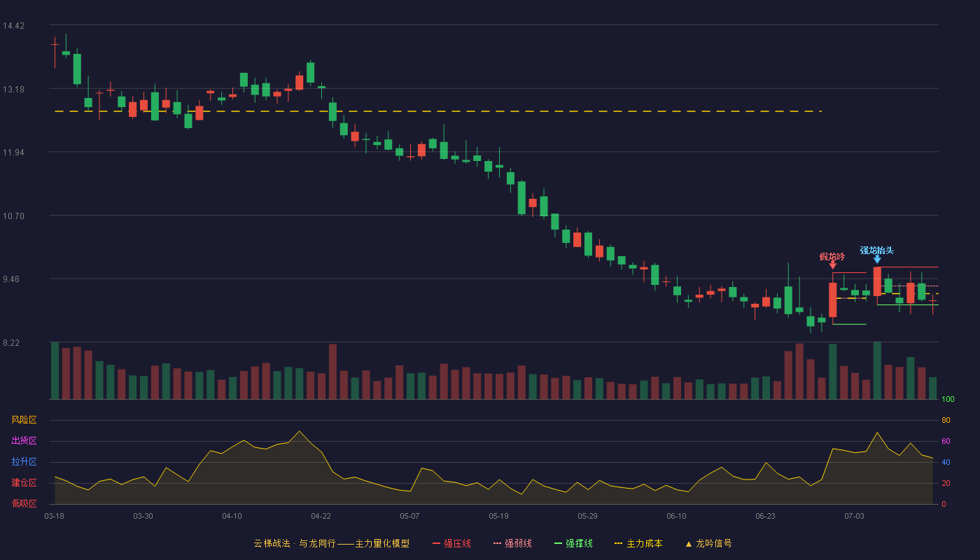Viewport: 980px width, 560px height.
Task: Click the 云梯战法 title text in legend
Action: coord(272,543)
